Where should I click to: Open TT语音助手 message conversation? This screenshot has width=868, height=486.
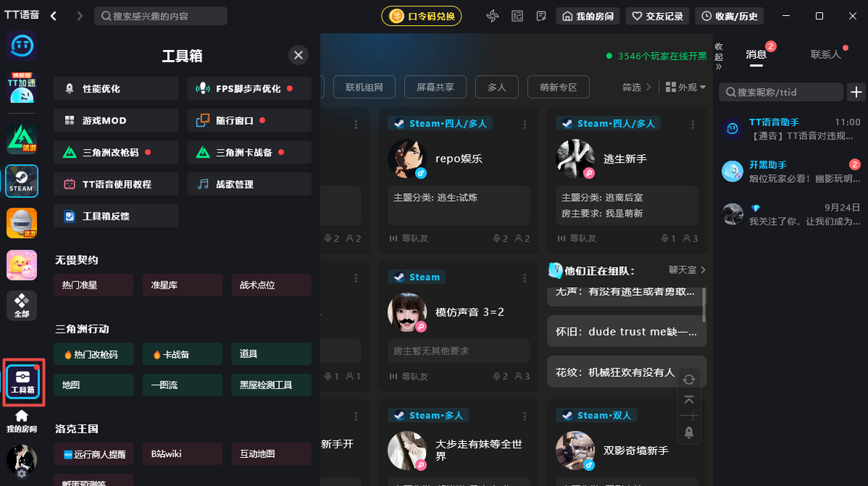792,129
